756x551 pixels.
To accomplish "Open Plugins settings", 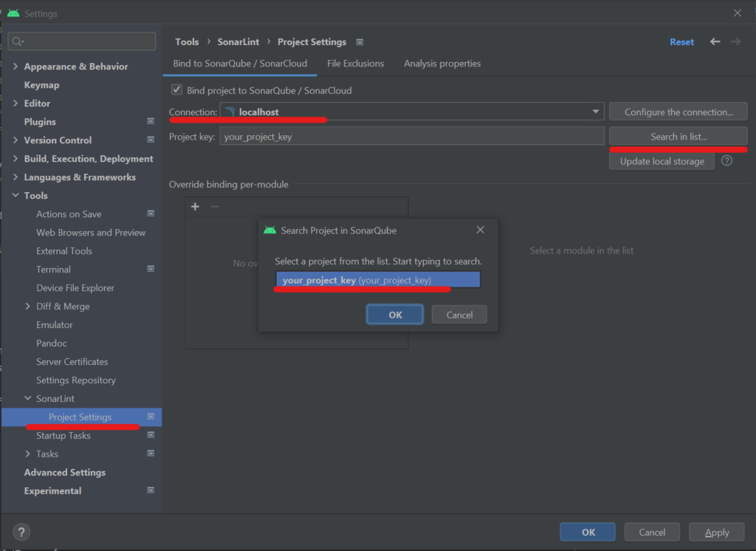I will (40, 122).
